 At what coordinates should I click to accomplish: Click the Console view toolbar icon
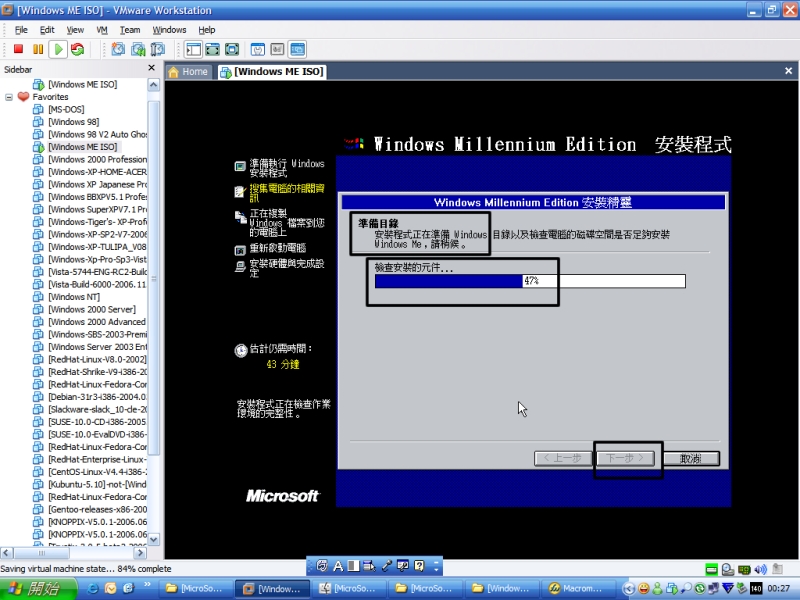297,49
